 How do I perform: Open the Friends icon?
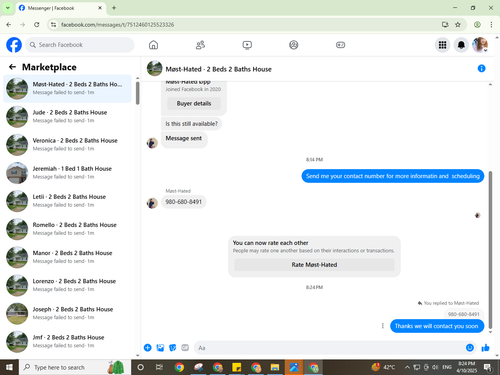[x=200, y=45]
